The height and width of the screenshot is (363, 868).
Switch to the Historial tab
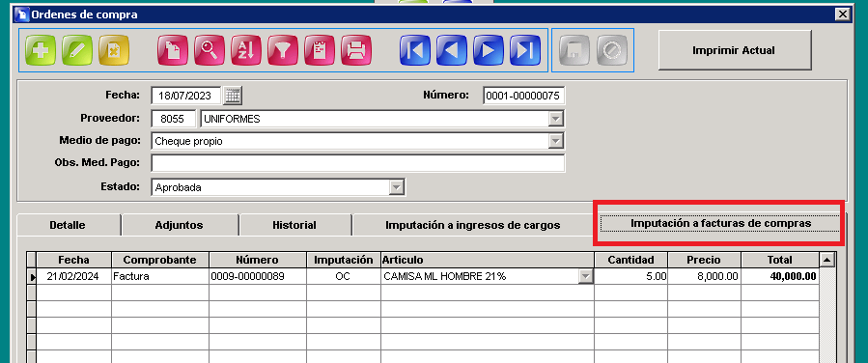coord(294,225)
